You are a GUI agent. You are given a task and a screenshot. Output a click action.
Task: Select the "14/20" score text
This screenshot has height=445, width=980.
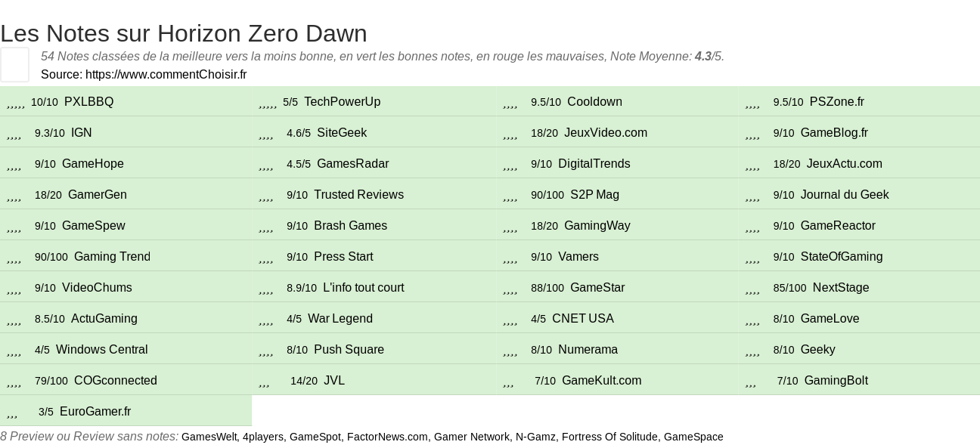(x=304, y=381)
